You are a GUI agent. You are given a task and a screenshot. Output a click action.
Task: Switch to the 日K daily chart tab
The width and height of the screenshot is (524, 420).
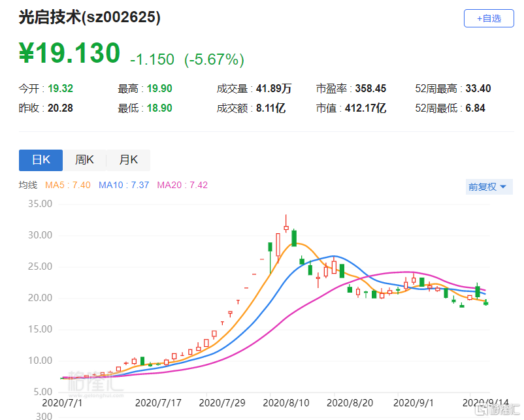[41, 160]
